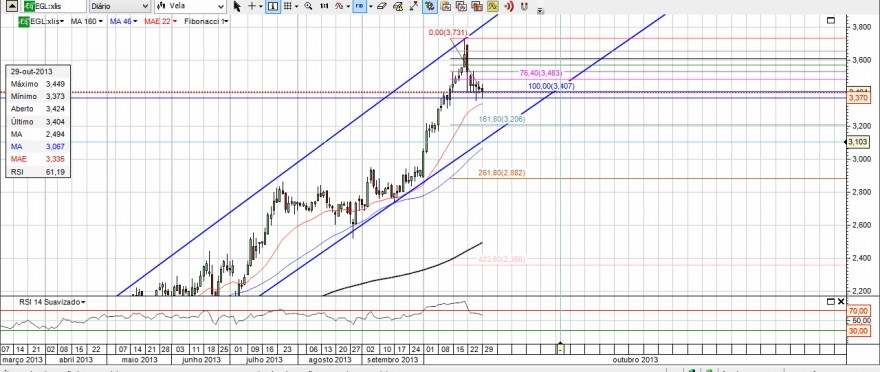Click the green EGL symbol icon in legend
Viewport: 880px width, 372px height.
pos(24,21)
